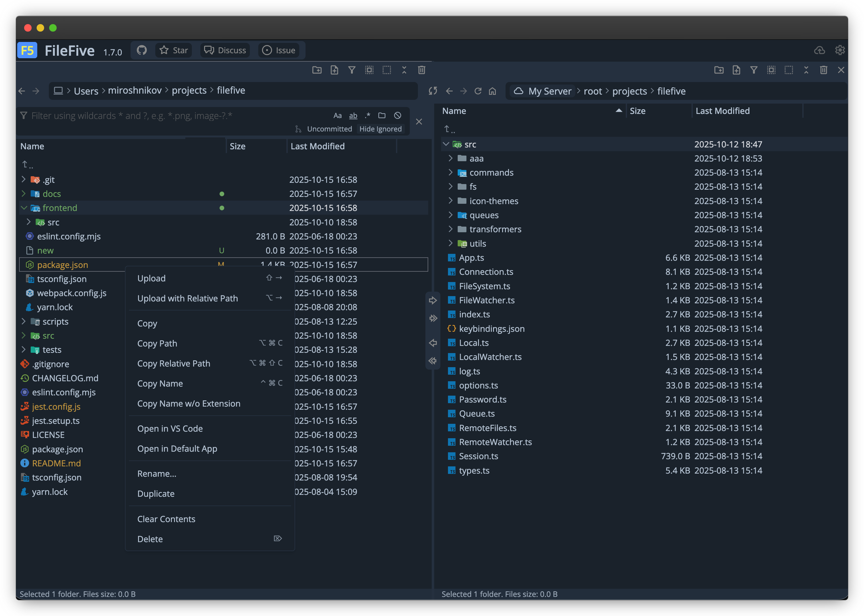Click the trash icon in left pane toolbar

pos(421,70)
